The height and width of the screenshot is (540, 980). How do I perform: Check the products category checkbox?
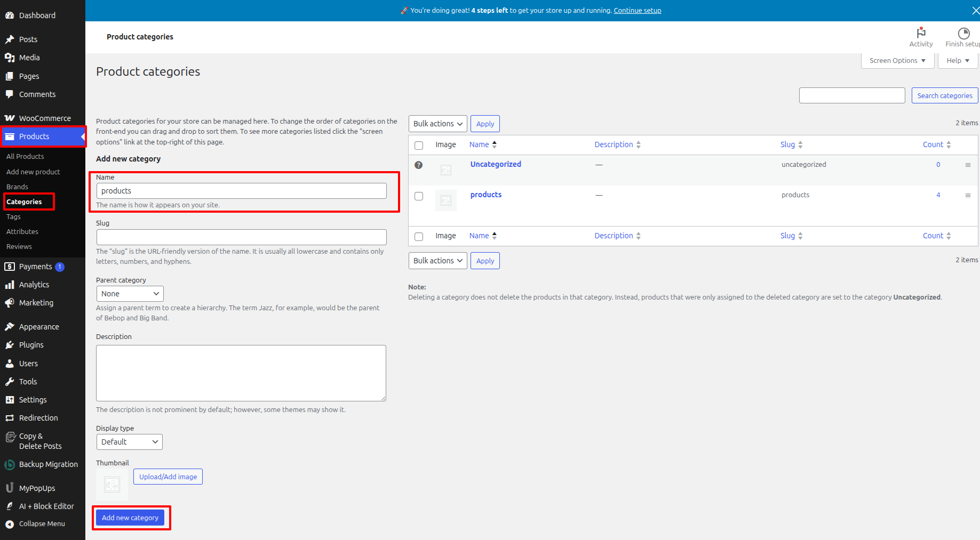pyautogui.click(x=419, y=196)
